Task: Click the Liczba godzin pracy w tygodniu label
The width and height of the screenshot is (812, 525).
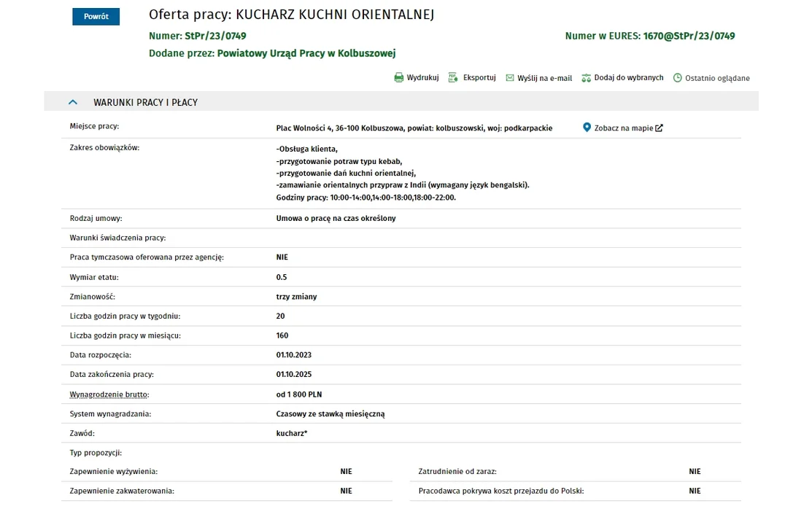Action: pos(125,316)
